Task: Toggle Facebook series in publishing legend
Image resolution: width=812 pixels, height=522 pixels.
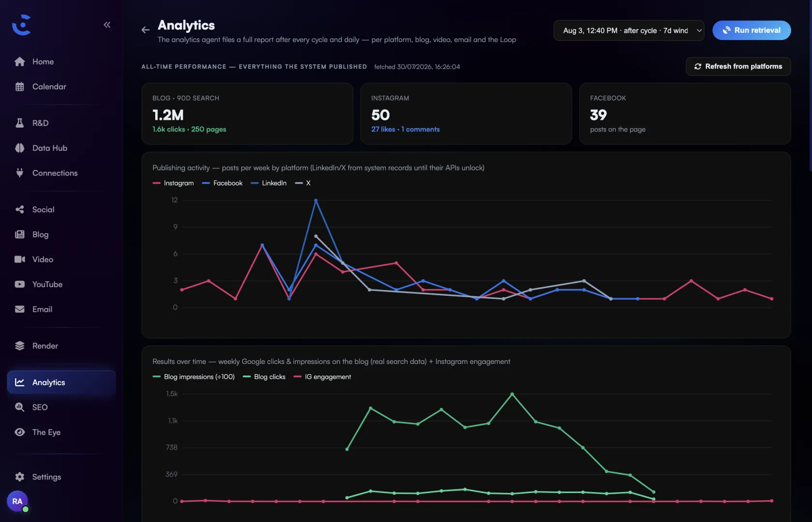Action: (222, 183)
